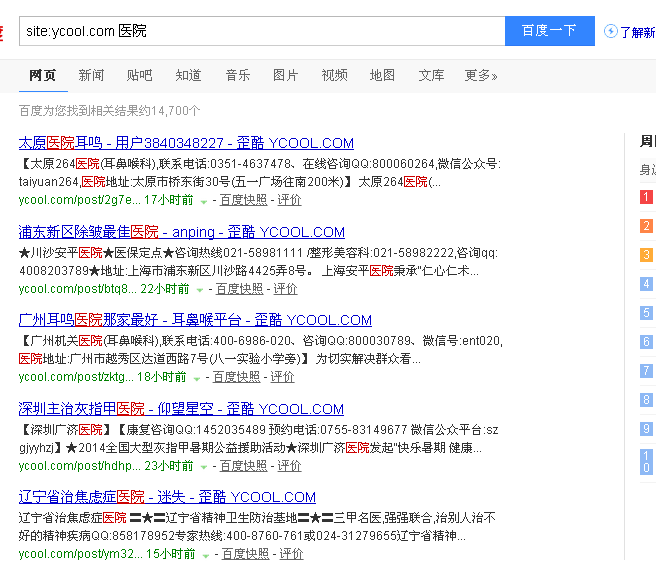656x575 pixels.
Task: Open 百度快照 for the 太原医院耳鸣 result
Action: click(x=243, y=200)
